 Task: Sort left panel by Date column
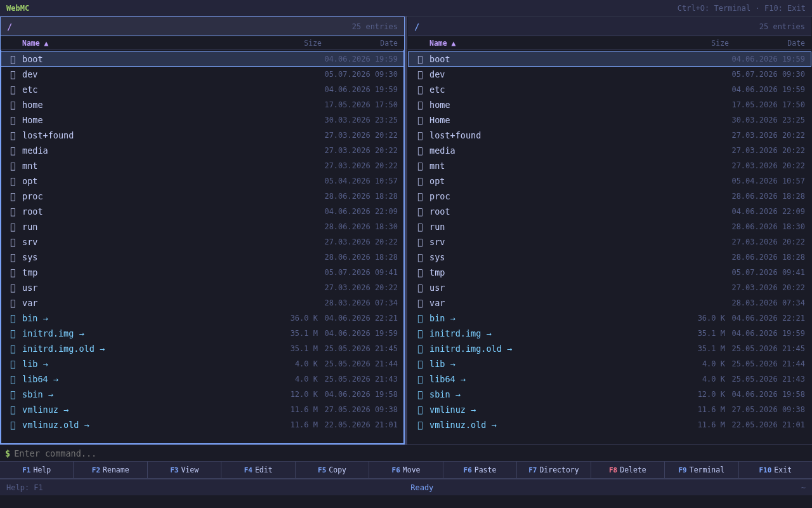389,43
